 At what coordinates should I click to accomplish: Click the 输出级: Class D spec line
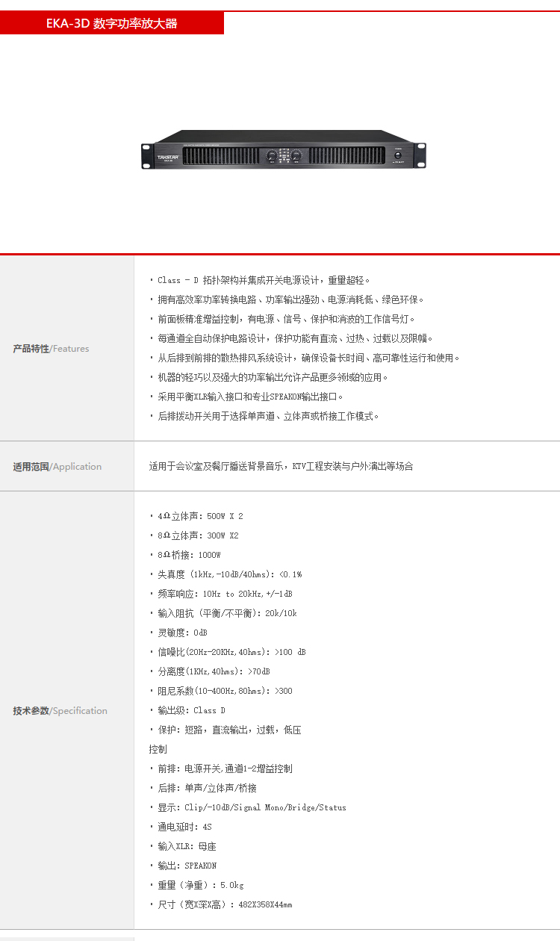coord(187,710)
